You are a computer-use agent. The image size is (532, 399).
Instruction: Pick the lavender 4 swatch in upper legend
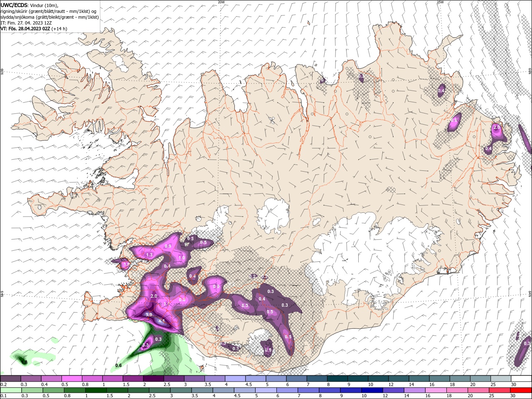pos(235,379)
